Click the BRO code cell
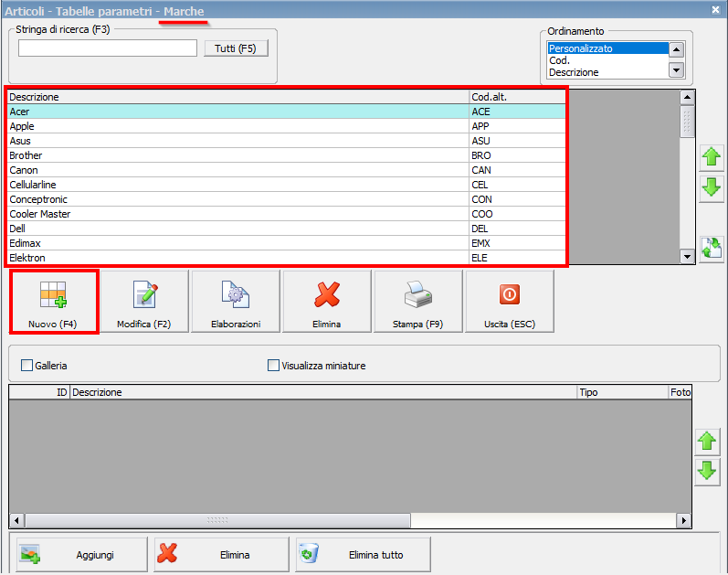The width and height of the screenshot is (728, 575). (518, 155)
